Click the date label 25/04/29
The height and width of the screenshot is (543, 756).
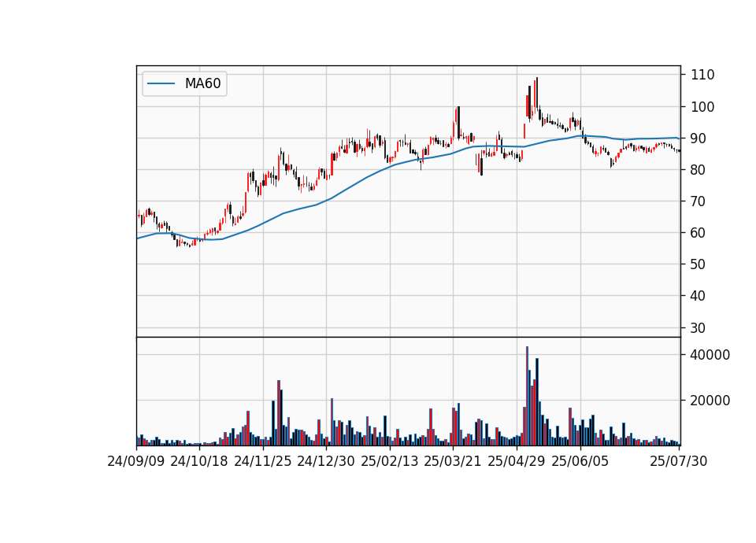coord(517,462)
